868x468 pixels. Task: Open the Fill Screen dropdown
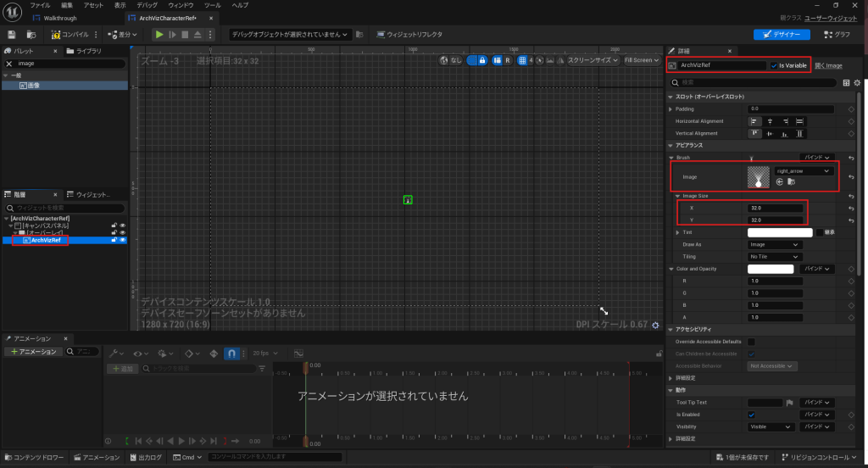[x=640, y=60]
